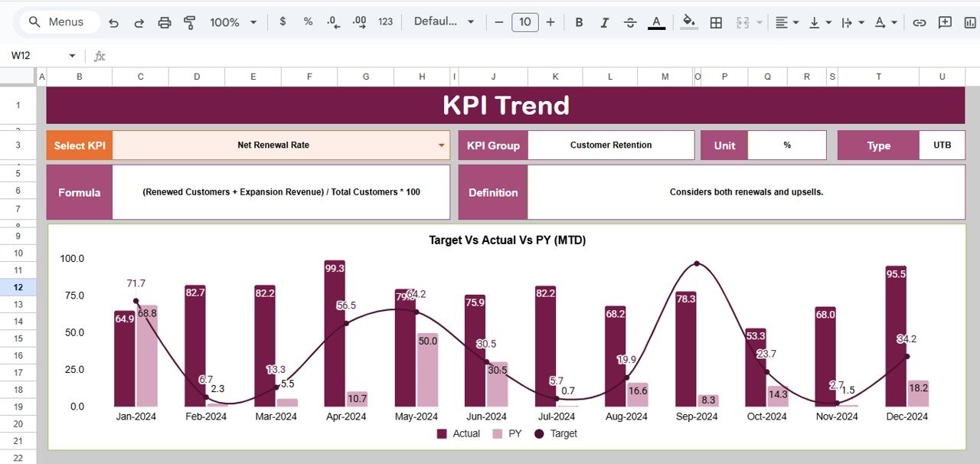Format cell as percent
This screenshot has height=464, width=980.
coord(308,22)
